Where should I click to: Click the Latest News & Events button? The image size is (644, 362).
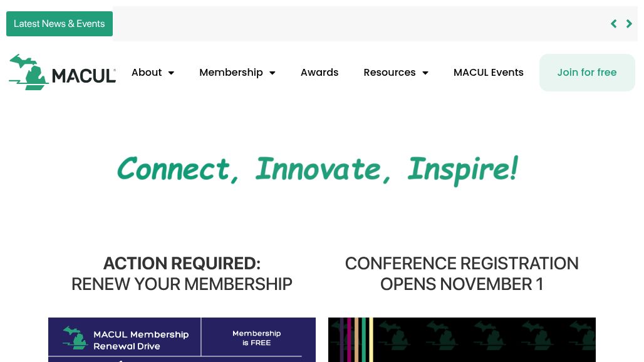(x=60, y=24)
